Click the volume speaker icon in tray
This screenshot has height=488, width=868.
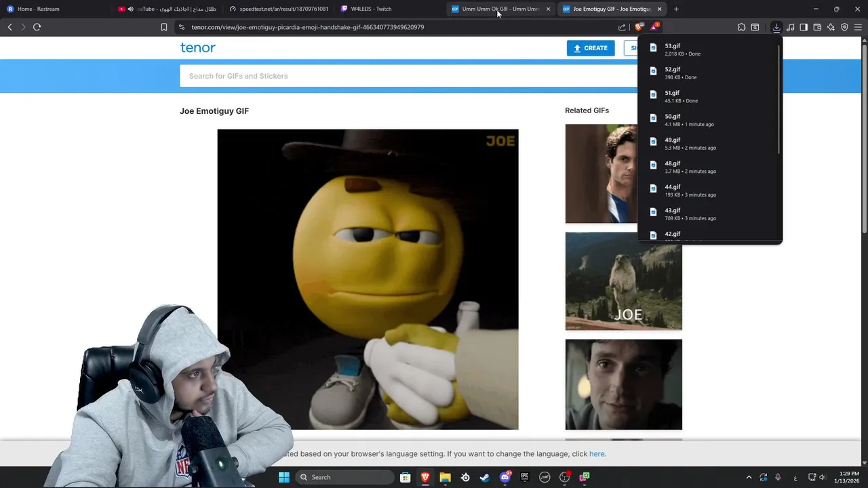tap(822, 477)
